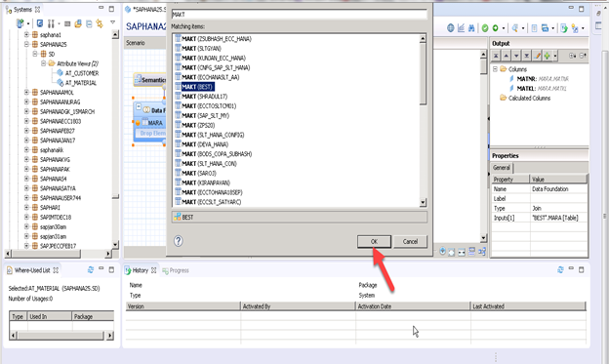Select MAKT (SLTGYAN) in matching items
This screenshot has width=609, height=364.
click(x=198, y=48)
